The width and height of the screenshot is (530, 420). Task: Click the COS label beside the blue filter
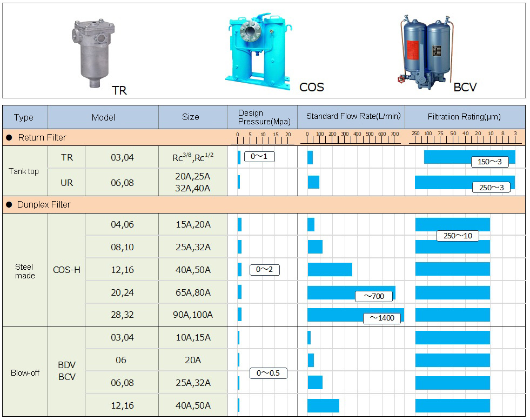coord(311,86)
